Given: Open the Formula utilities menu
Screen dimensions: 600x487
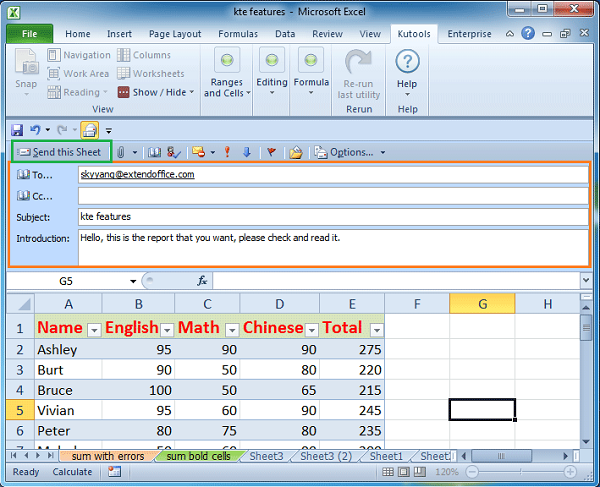Looking at the screenshot, I should click(x=311, y=73).
